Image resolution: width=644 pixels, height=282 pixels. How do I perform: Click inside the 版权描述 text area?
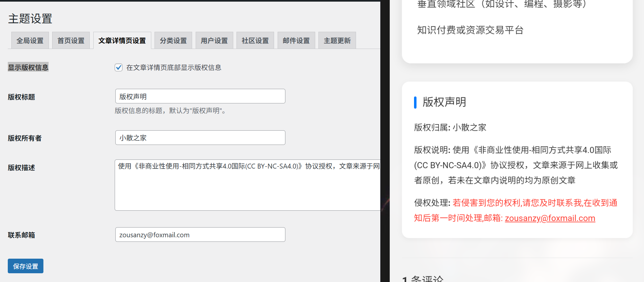coord(247,188)
